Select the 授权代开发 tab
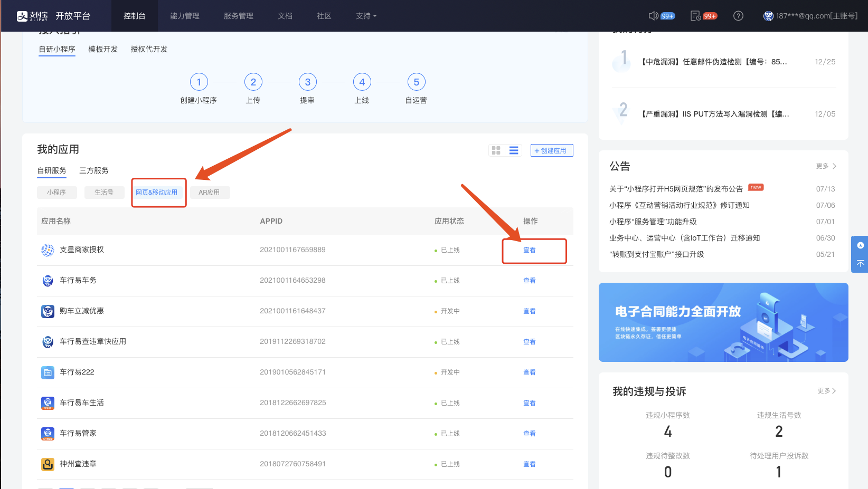The image size is (868, 489). [149, 49]
